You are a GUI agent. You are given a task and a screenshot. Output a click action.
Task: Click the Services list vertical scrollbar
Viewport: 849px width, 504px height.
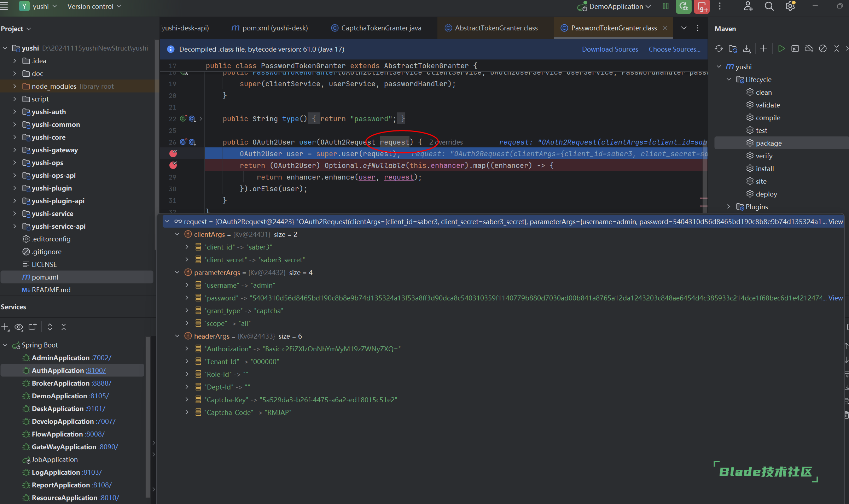[x=148, y=417]
